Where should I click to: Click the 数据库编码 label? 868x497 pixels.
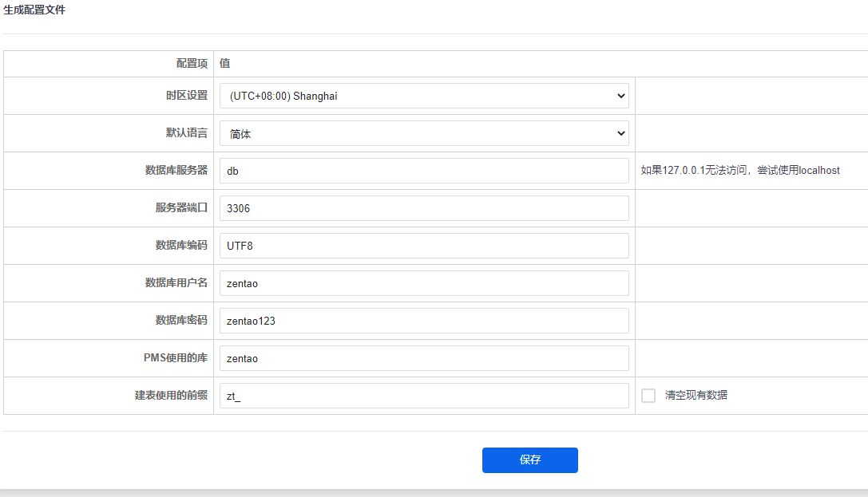tap(181, 245)
